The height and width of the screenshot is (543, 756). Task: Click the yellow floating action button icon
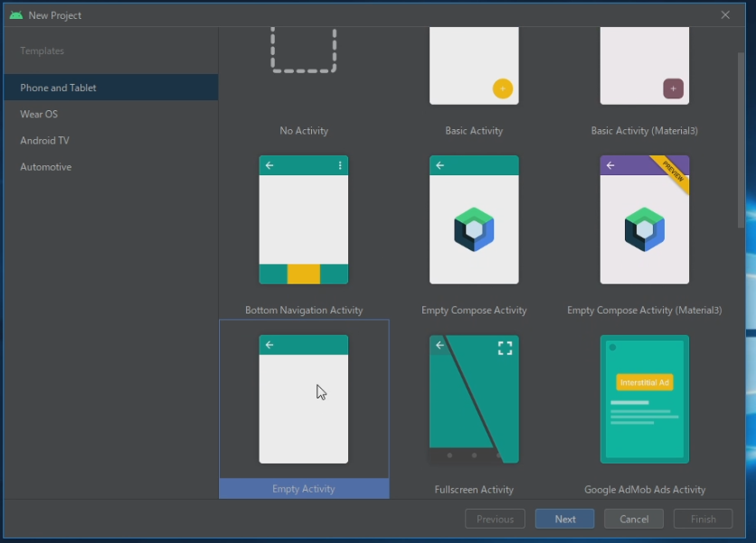503,89
